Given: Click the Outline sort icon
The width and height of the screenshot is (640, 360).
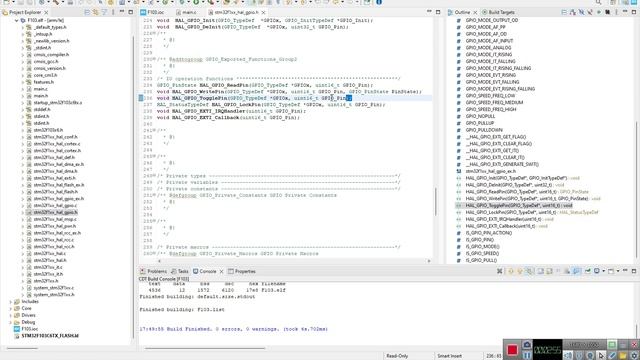Looking at the screenshot, I should pyautogui.click(x=573, y=12).
